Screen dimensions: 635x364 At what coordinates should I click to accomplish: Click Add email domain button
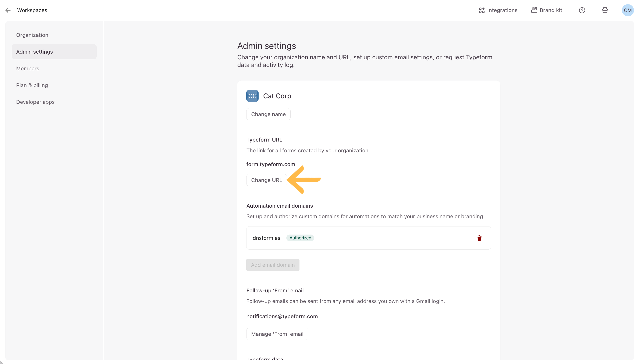pos(273,265)
